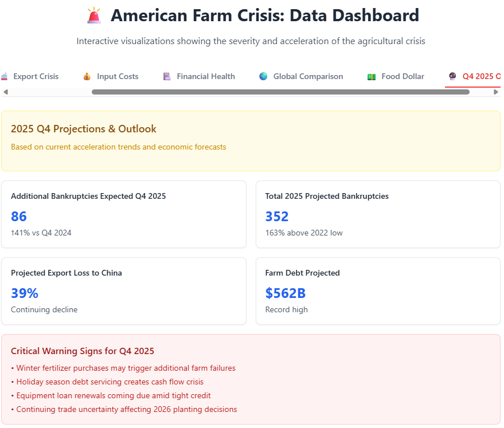Click the siren icon beside dashboard title
Image resolution: width=504 pixels, height=428 pixels.
click(x=93, y=15)
